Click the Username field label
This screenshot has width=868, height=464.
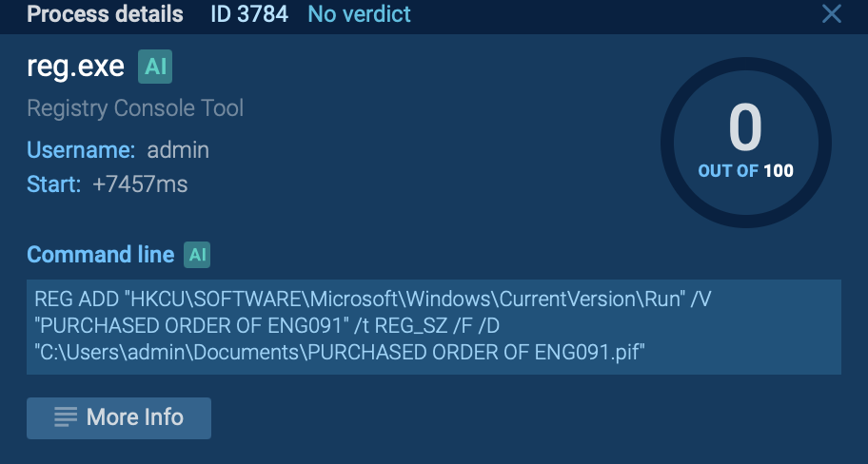click(81, 149)
